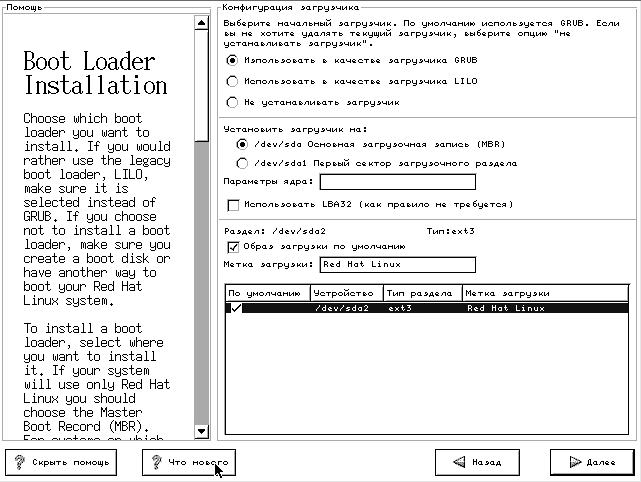Screen dimensions: 641x482
Task: Select /dev/sda1 first boot partition sector option
Action: 242,162
